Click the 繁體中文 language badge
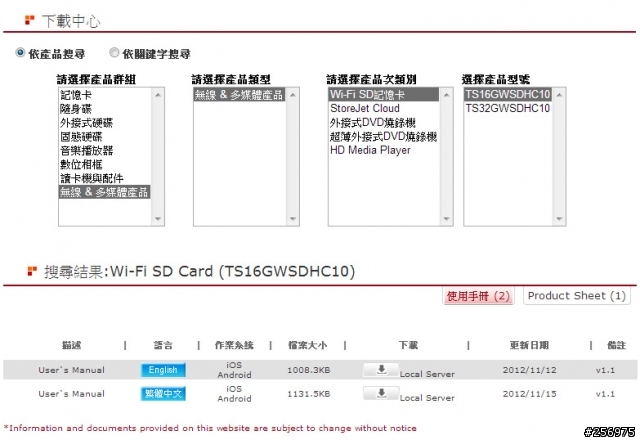This screenshot has width=640, height=440. (x=163, y=393)
